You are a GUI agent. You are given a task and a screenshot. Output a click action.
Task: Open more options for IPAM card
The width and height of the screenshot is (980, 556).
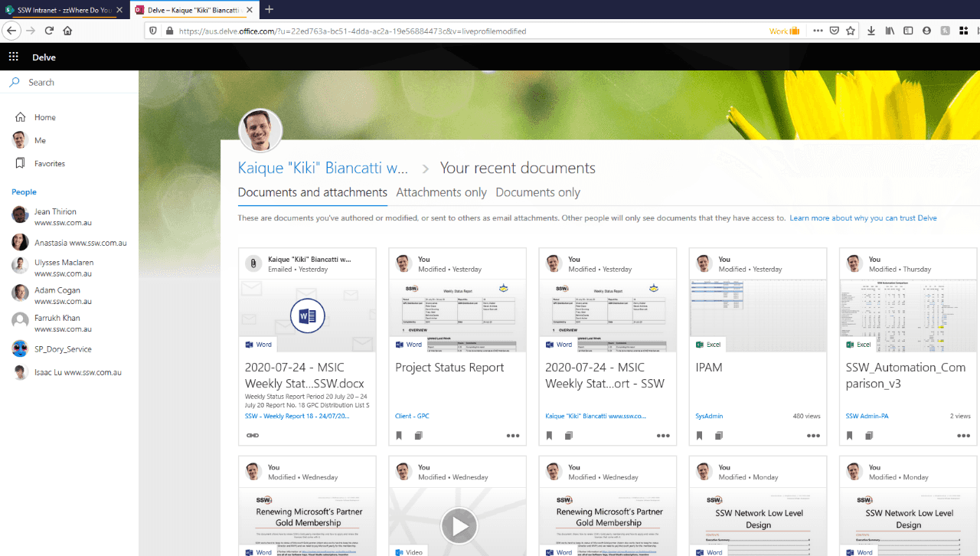[813, 436]
